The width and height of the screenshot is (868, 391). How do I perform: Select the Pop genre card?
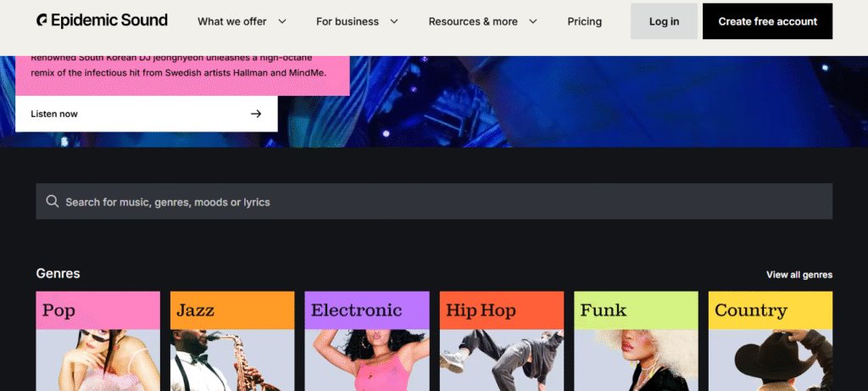(x=97, y=341)
